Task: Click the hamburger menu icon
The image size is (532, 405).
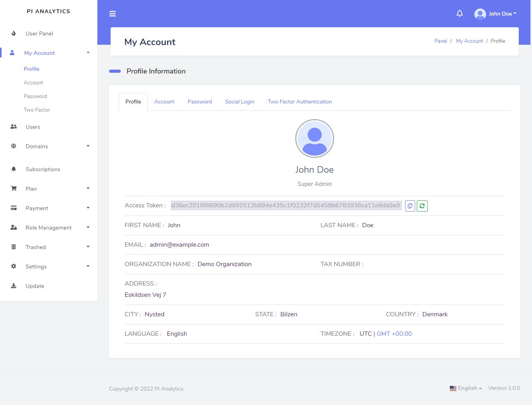Action: click(113, 14)
